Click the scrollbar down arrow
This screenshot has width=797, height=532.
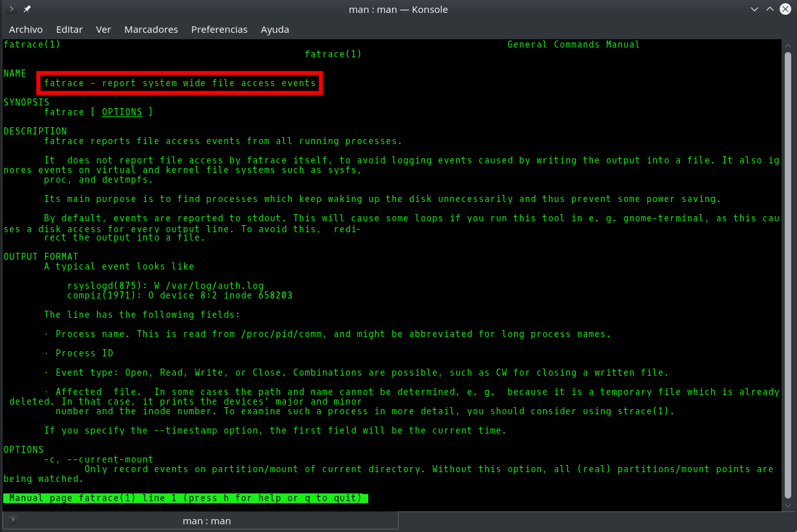[788, 506]
